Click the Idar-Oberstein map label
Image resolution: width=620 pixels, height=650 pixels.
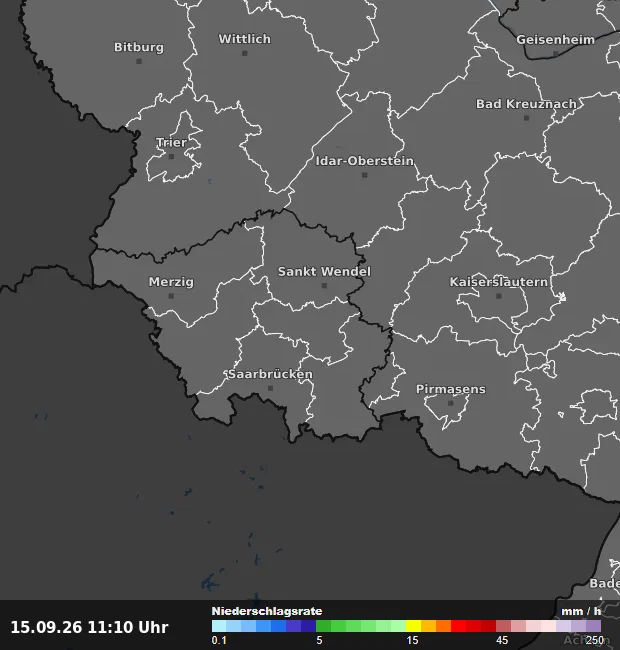tap(365, 161)
